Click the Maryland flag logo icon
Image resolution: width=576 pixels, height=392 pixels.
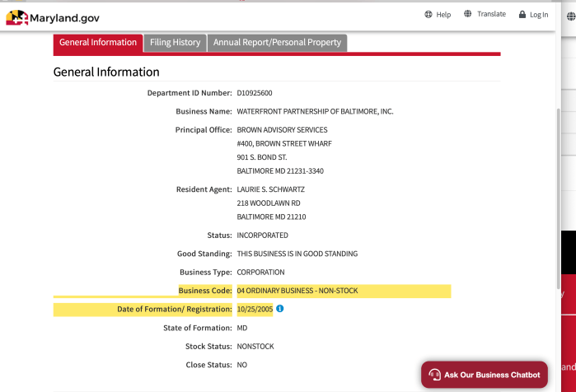tap(16, 16)
